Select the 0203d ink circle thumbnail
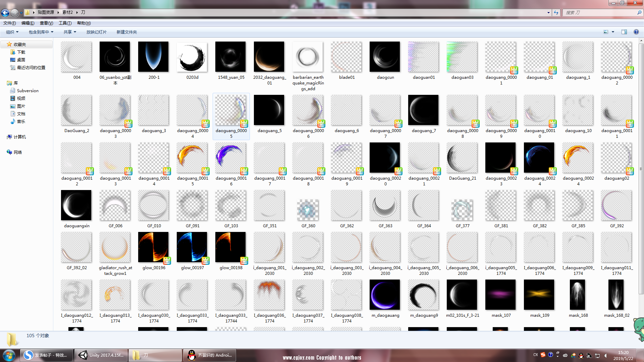The image size is (644, 362). [192, 57]
